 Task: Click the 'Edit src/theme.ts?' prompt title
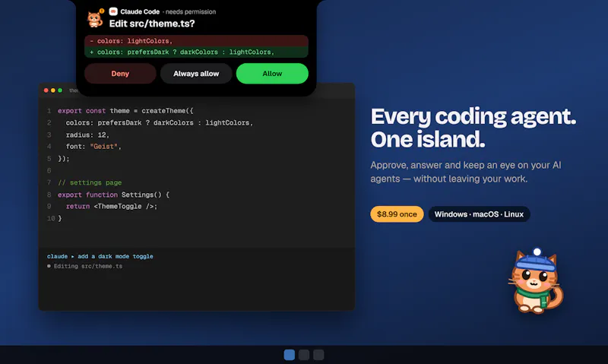[x=152, y=24]
